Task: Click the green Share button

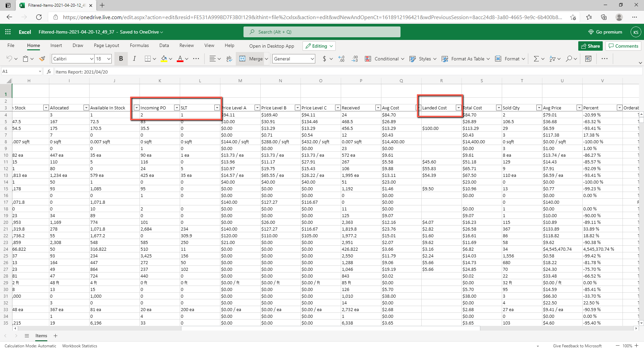Action: (590, 46)
